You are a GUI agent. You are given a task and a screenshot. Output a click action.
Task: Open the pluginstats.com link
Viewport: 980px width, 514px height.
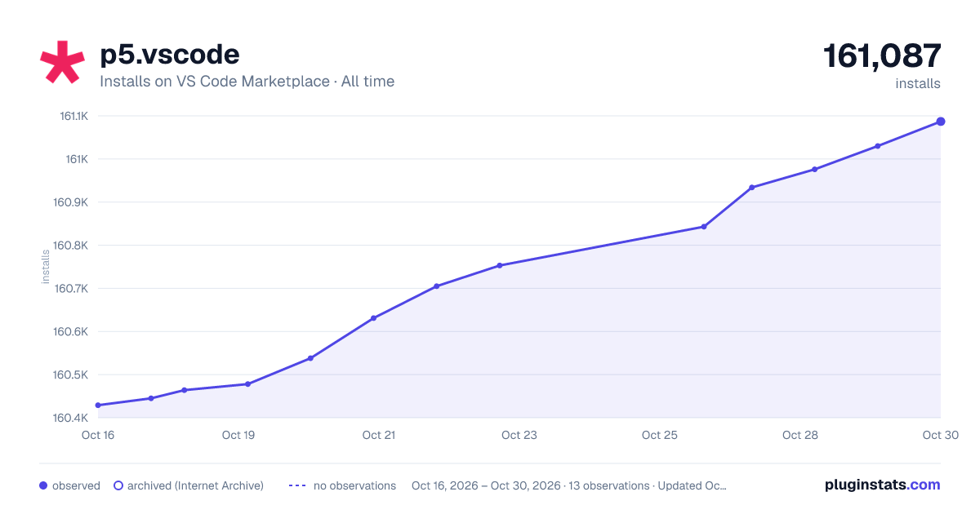pos(883,485)
